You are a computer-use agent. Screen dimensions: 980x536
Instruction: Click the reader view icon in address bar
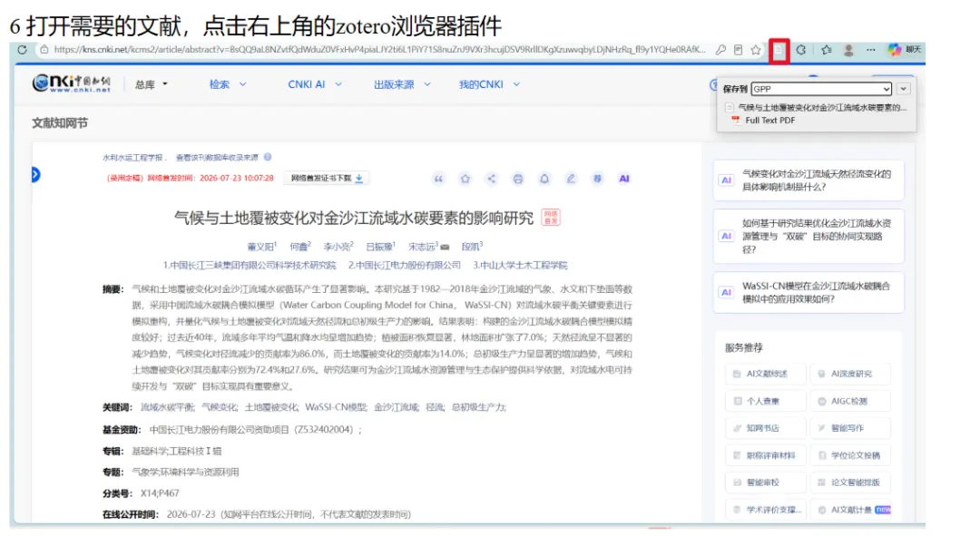pyautogui.click(x=738, y=50)
